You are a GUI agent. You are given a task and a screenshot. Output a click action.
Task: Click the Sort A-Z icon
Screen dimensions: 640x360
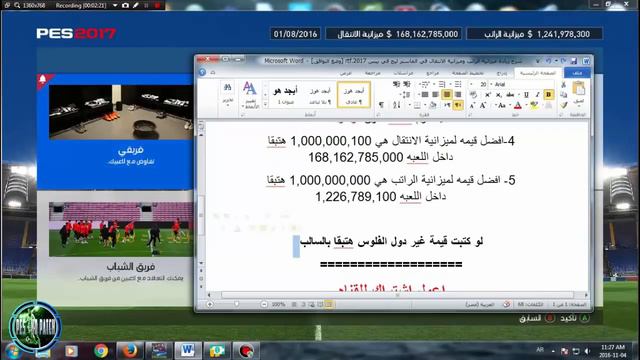click(x=397, y=105)
